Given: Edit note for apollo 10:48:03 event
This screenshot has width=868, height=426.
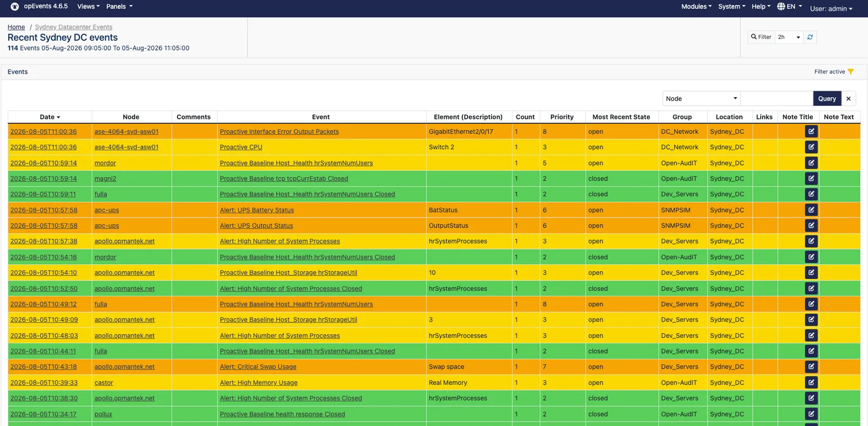Looking at the screenshot, I should (811, 335).
